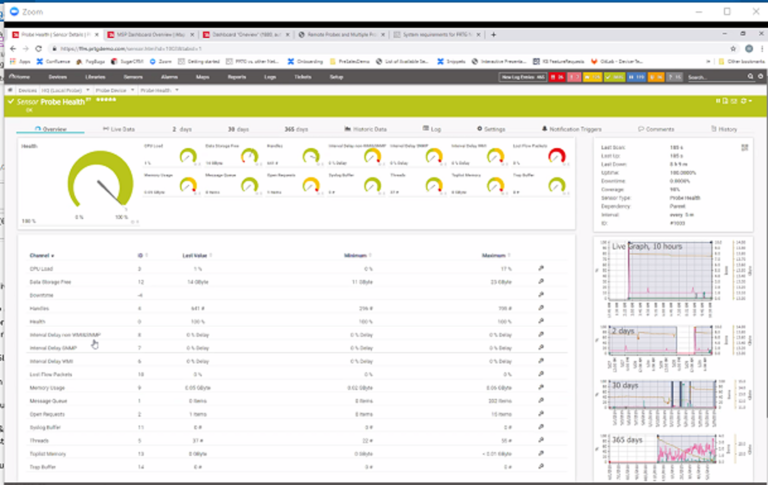Viewport: 768px width, 485px height.
Task: Click the browser reload page icon
Action: 39,48
